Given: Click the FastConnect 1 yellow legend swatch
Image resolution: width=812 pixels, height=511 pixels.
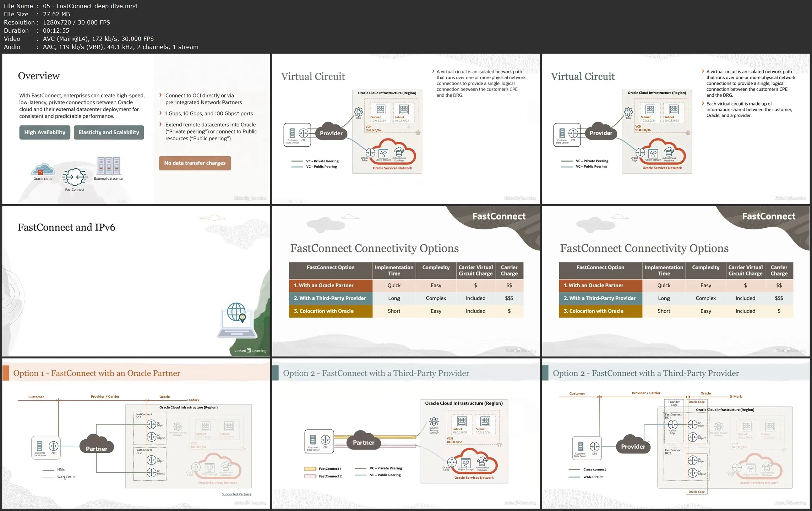Looking at the screenshot, I should point(310,469).
